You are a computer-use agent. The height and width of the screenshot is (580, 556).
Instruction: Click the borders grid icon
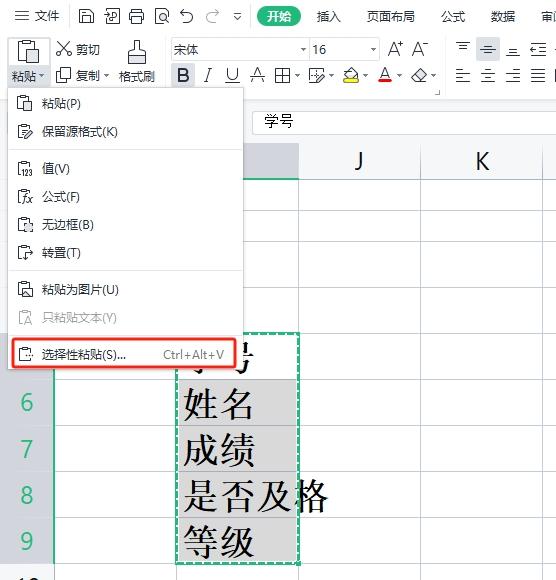pos(282,75)
